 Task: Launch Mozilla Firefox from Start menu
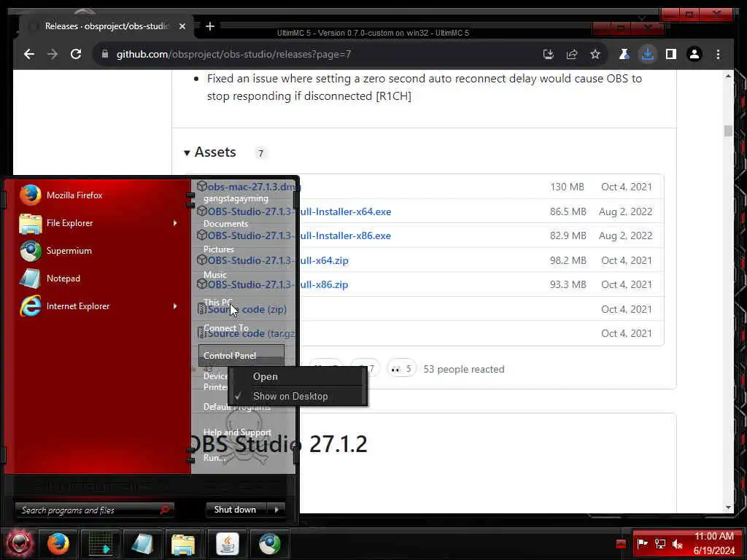(x=98, y=195)
